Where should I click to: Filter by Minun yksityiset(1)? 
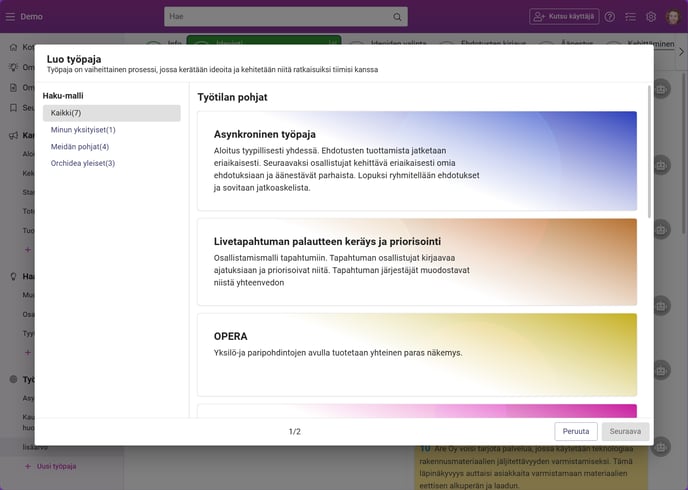84,130
